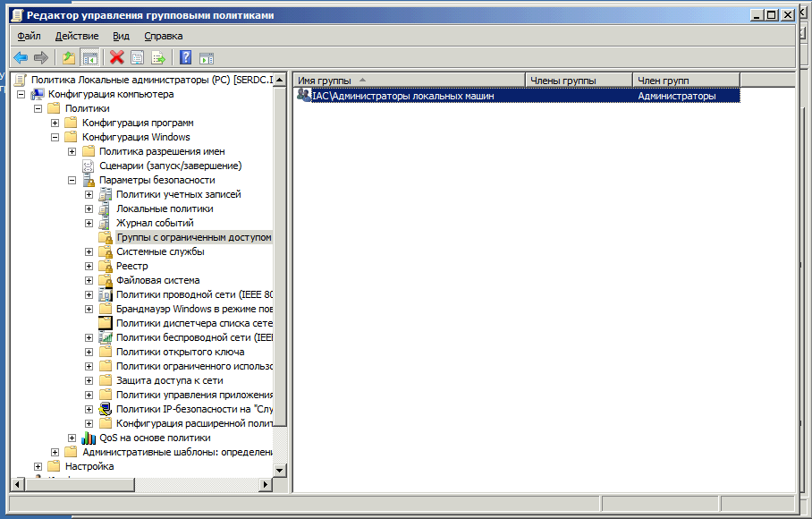Screen dimensions: 812x519
Task: Collapse Конфигурация Windows node
Action: pyautogui.click(x=55, y=137)
